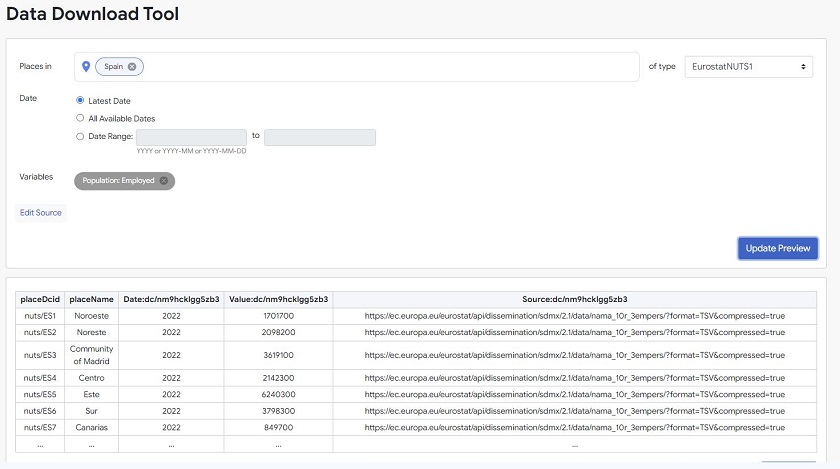Select the Latest Date radio option
840x469 pixels.
(x=80, y=101)
